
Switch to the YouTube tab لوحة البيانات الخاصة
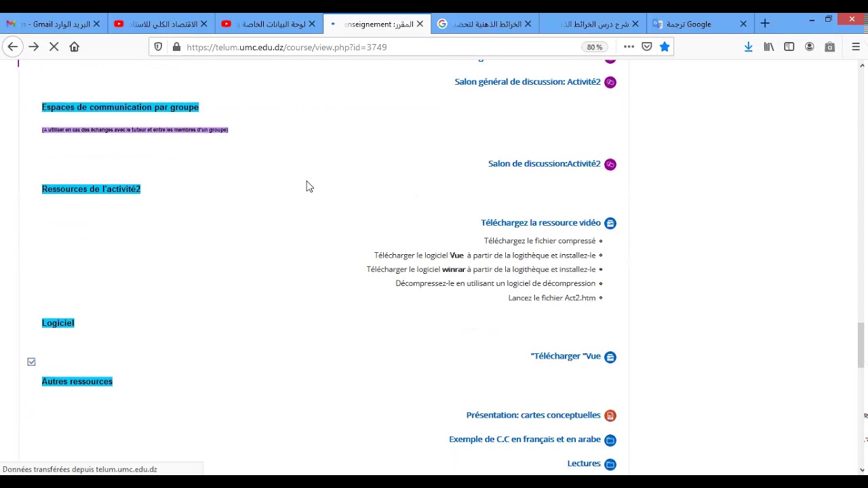[x=269, y=24]
